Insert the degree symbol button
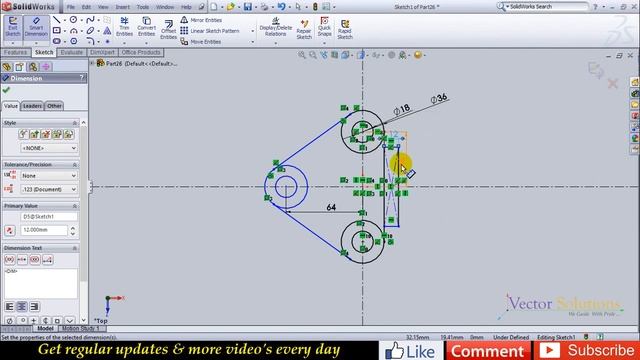 click(x=23, y=321)
